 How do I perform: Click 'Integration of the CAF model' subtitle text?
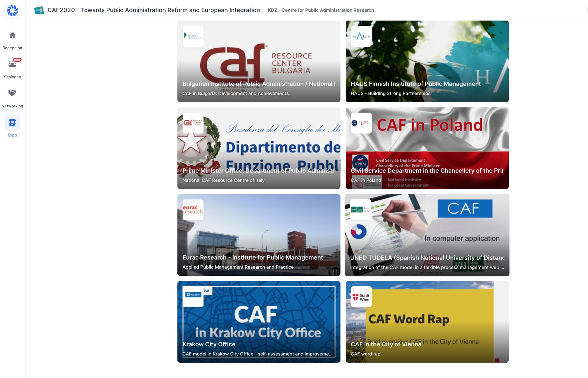[427, 267]
